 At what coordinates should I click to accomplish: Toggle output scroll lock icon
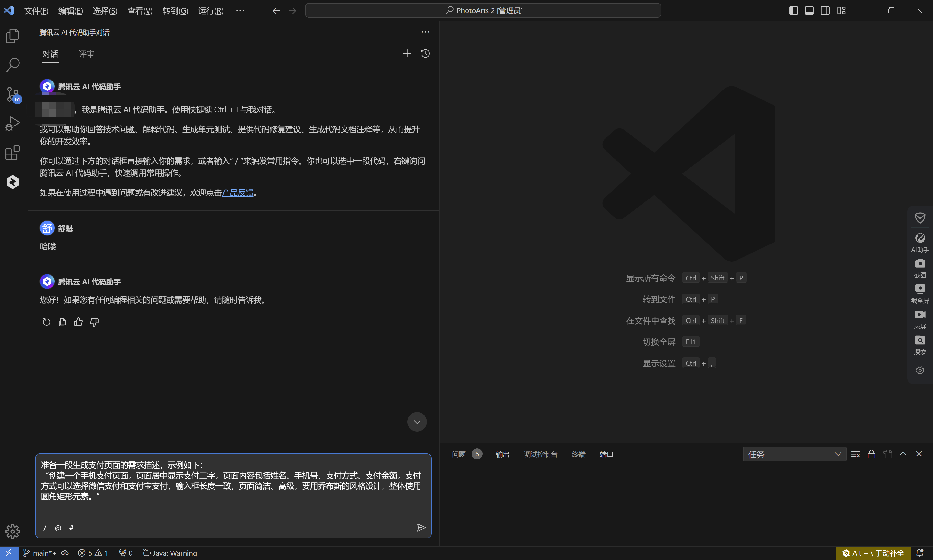coord(871,454)
